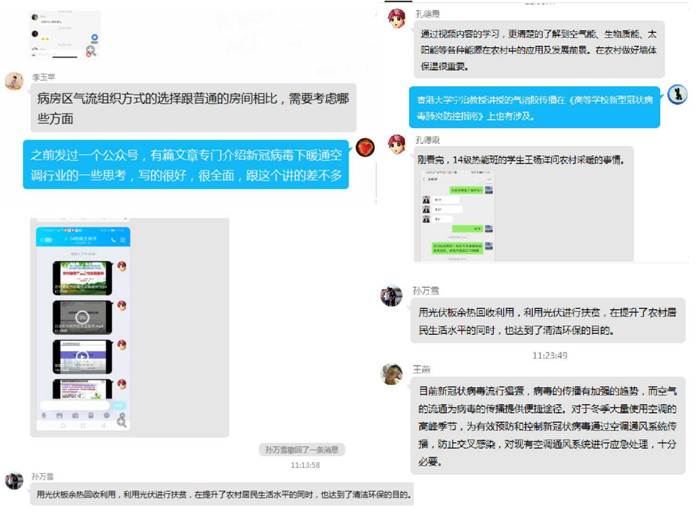Click 李玉亭's avatar in left chat
Viewport: 700px width, 516px height.
[x=14, y=81]
